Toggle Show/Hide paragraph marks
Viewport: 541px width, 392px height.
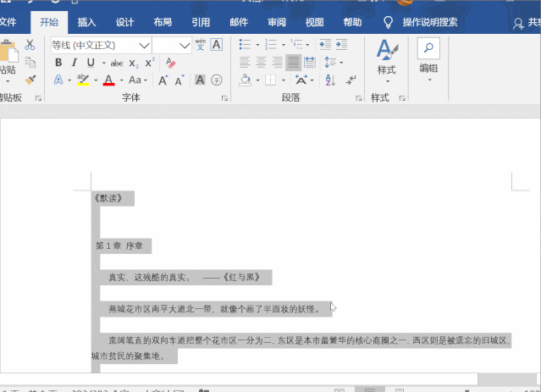pyautogui.click(x=351, y=80)
